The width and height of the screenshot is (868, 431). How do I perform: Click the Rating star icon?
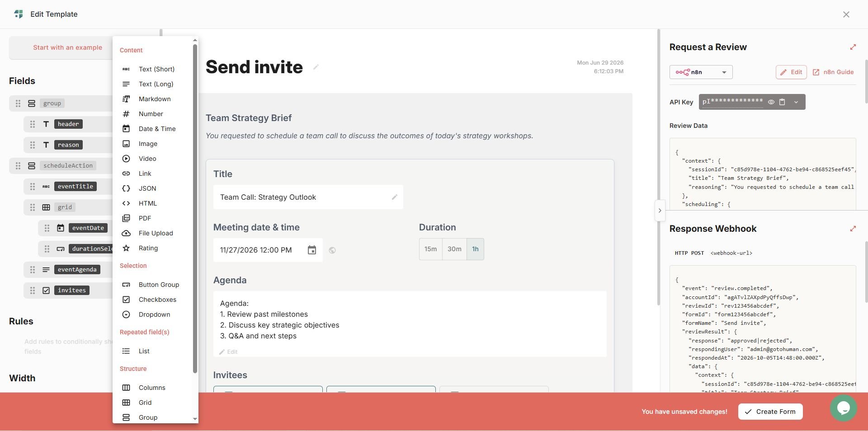click(x=126, y=248)
